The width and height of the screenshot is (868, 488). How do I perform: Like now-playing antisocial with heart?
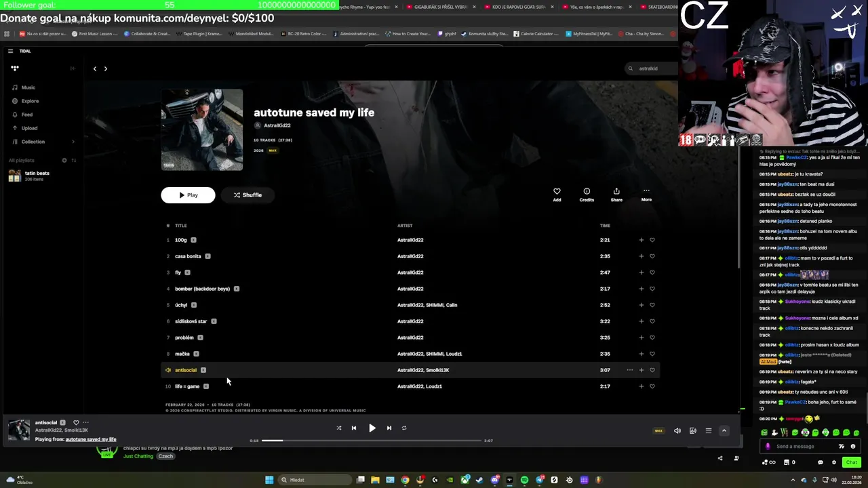coord(76,423)
